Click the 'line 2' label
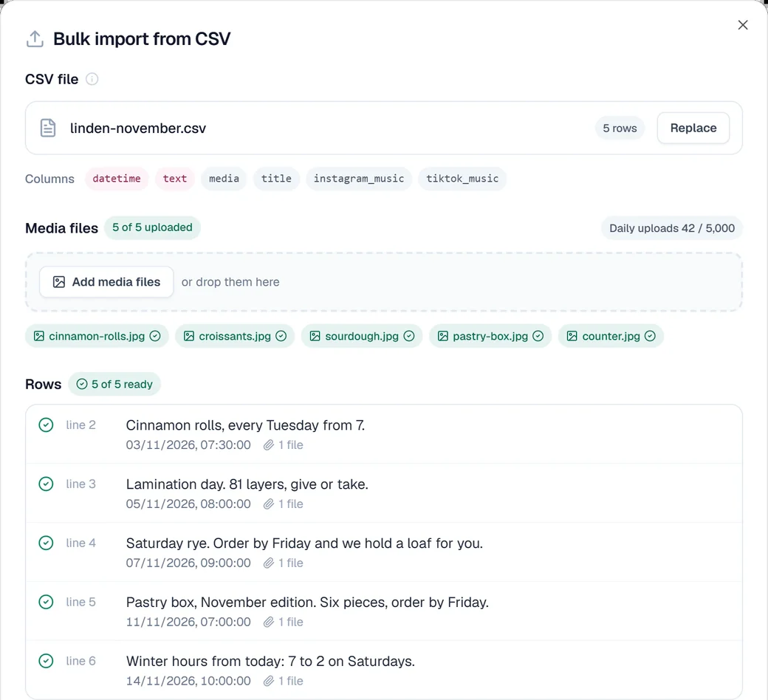This screenshot has width=768, height=700. point(80,425)
